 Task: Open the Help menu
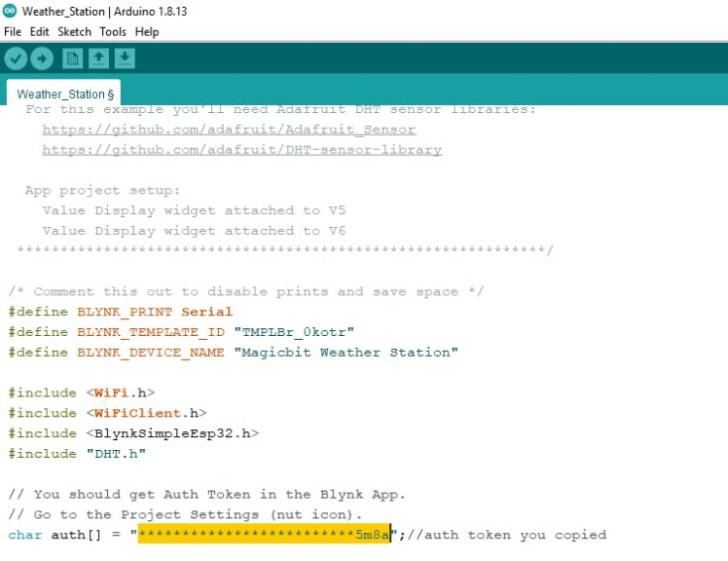(147, 31)
